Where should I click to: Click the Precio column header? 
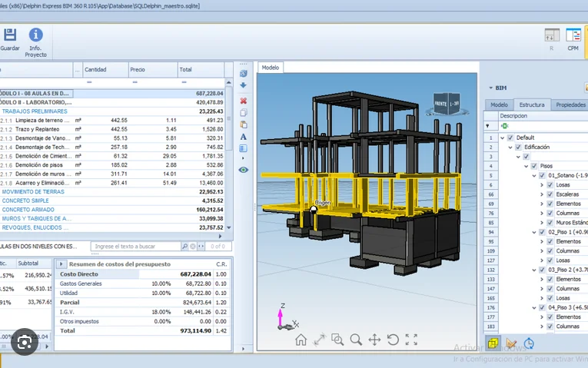coord(153,70)
